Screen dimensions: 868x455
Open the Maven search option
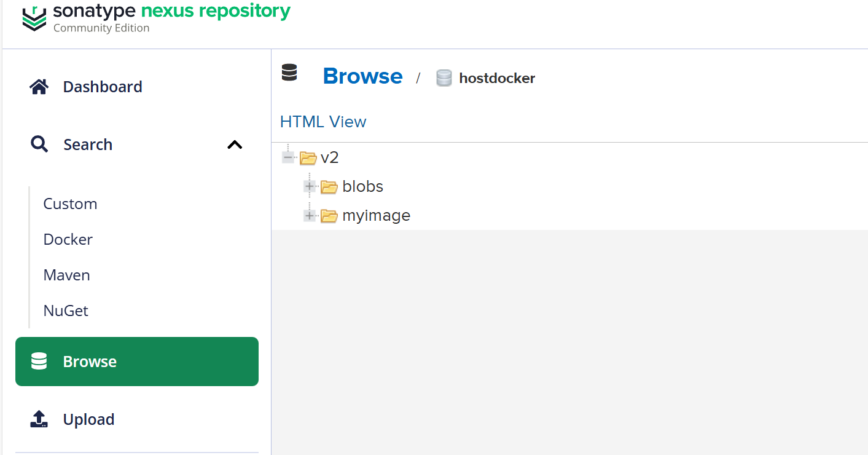(x=67, y=275)
